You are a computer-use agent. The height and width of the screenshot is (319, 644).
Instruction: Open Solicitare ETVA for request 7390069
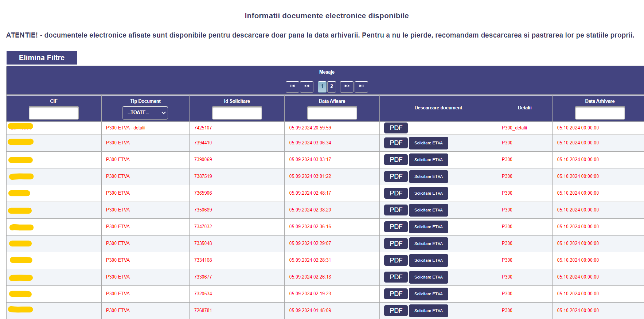click(429, 160)
